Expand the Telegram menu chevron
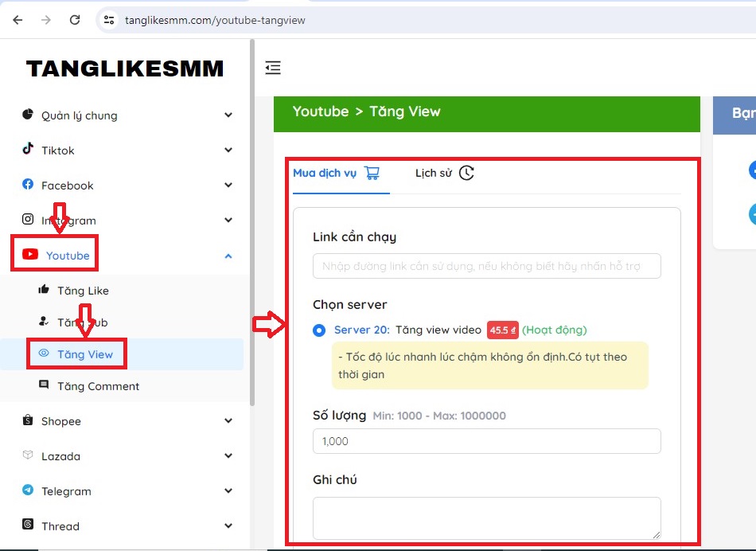Viewport: 756px width, 551px height. pyautogui.click(x=228, y=490)
